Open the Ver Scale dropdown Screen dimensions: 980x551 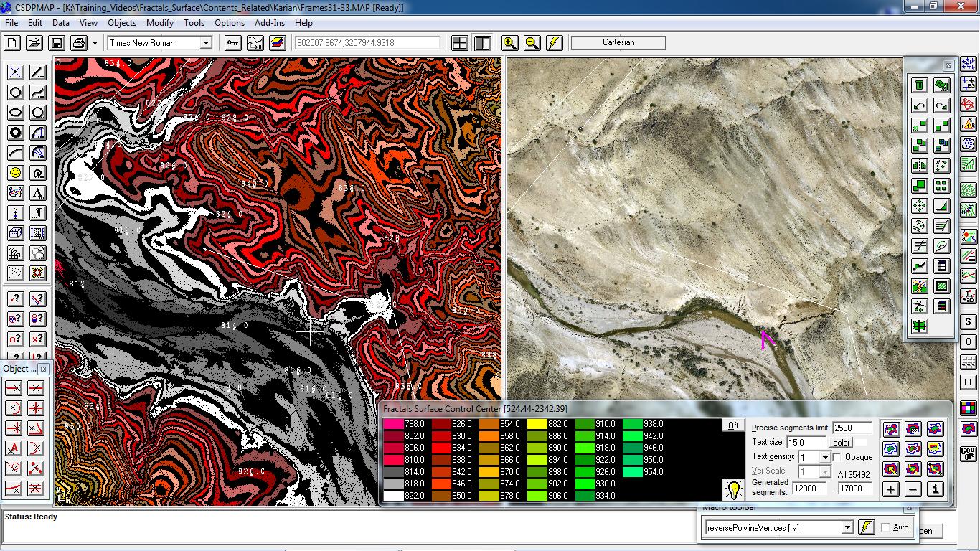click(825, 471)
